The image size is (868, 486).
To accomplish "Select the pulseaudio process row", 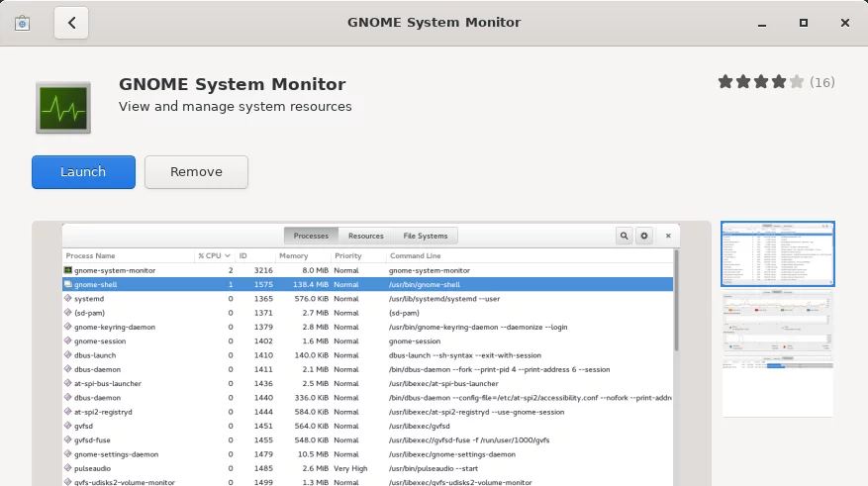I will pyautogui.click(x=367, y=468).
